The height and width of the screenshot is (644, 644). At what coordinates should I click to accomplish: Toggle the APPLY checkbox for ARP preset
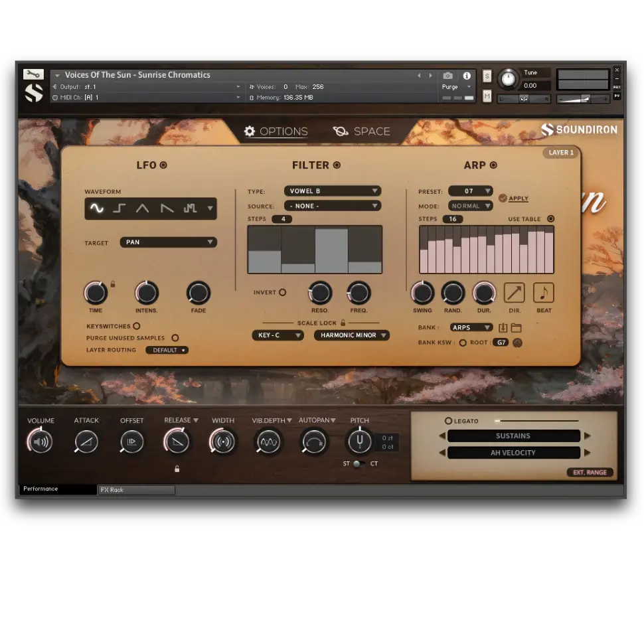click(x=503, y=197)
